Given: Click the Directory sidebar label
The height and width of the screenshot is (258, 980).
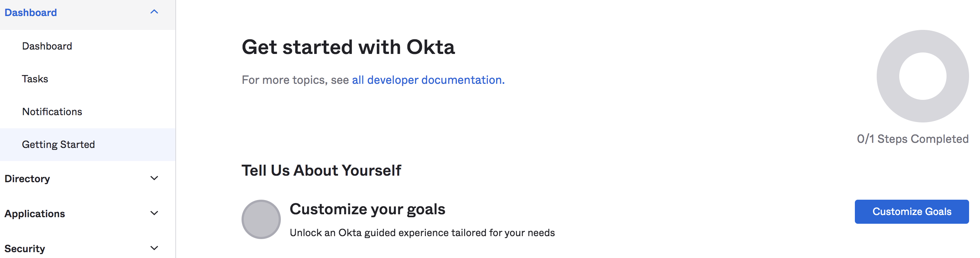Looking at the screenshot, I should [27, 178].
